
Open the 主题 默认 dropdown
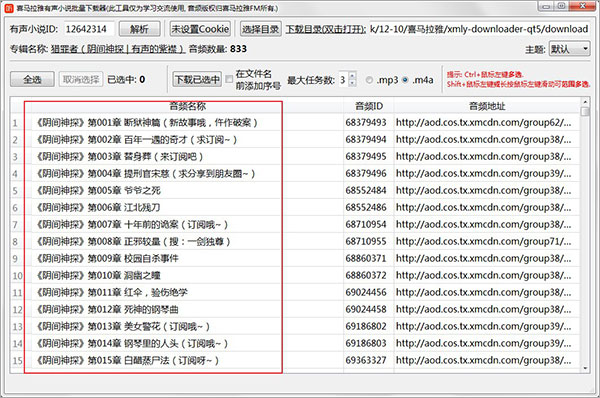[x=569, y=49]
